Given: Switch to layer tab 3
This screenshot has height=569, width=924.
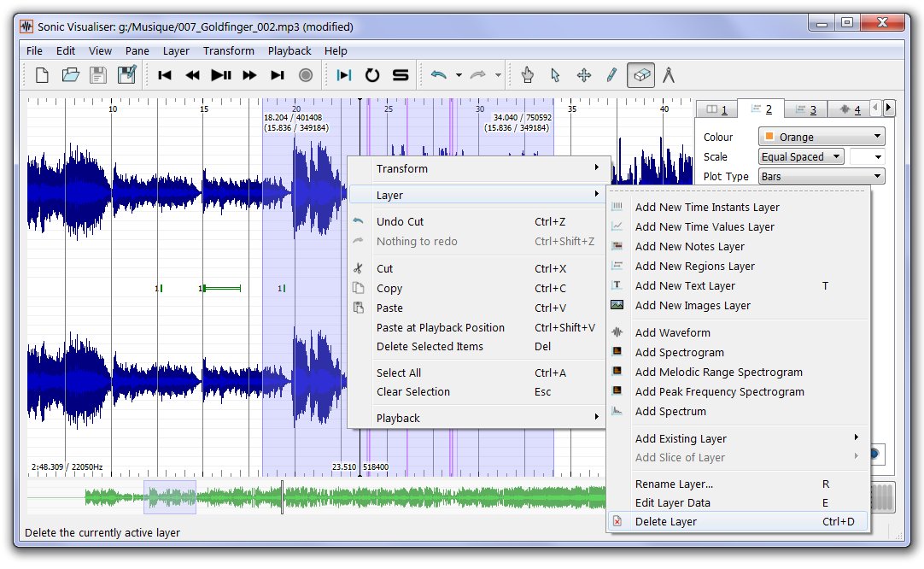Looking at the screenshot, I should 806,109.
